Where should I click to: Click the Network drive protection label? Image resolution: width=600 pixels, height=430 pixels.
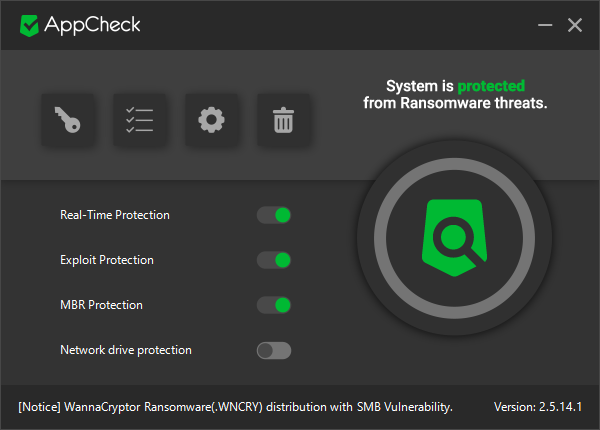[x=126, y=350]
